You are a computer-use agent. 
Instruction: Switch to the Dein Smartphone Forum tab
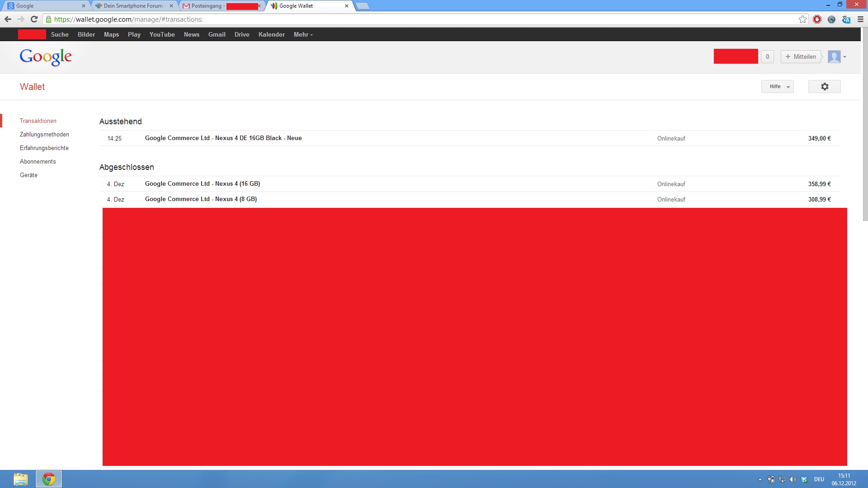[x=133, y=6]
